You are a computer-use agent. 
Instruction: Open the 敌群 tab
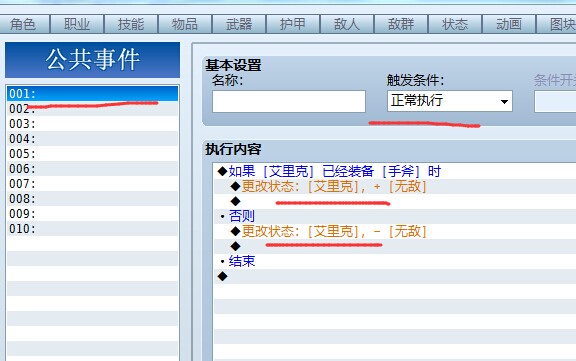[401, 24]
